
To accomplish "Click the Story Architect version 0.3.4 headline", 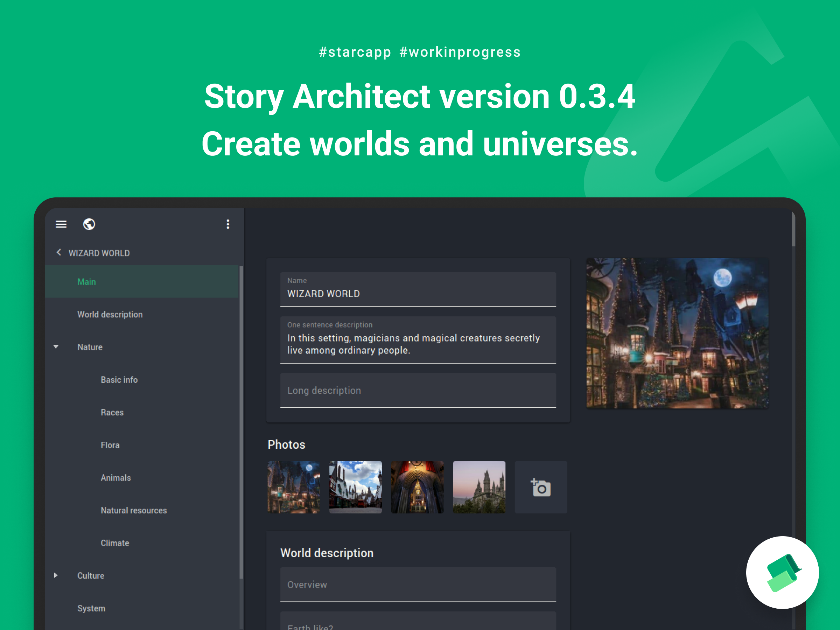I will 420,97.
